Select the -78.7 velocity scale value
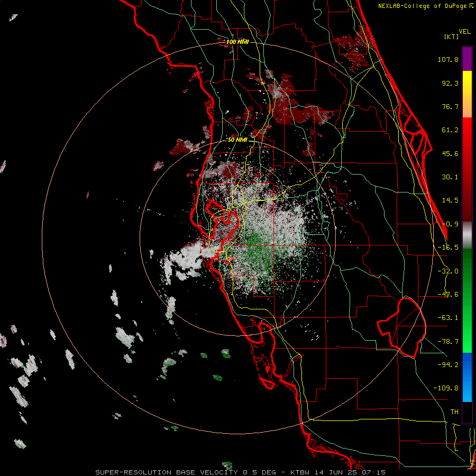Viewport: 476px width, 476px height. pos(448,342)
